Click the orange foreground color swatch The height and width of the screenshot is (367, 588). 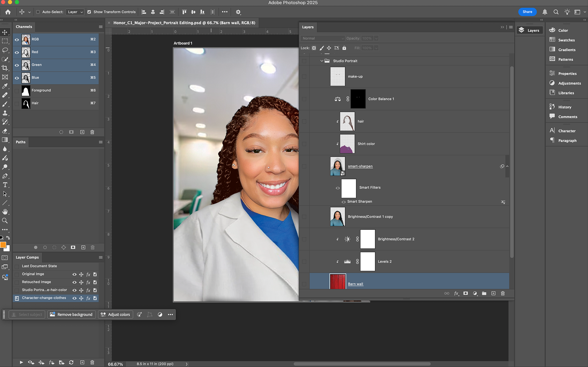(x=3, y=245)
